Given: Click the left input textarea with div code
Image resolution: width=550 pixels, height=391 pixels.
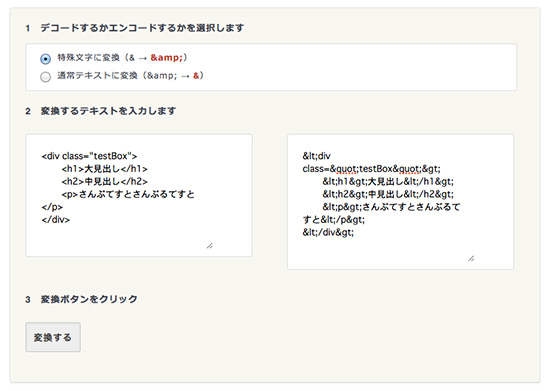Looking at the screenshot, I should pyautogui.click(x=139, y=195).
